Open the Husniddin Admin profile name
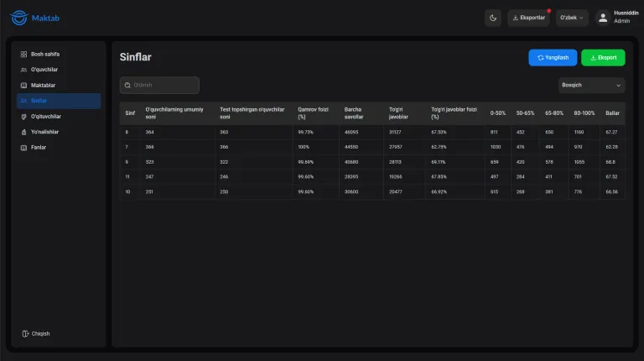This screenshot has height=361, width=644. pos(626,17)
